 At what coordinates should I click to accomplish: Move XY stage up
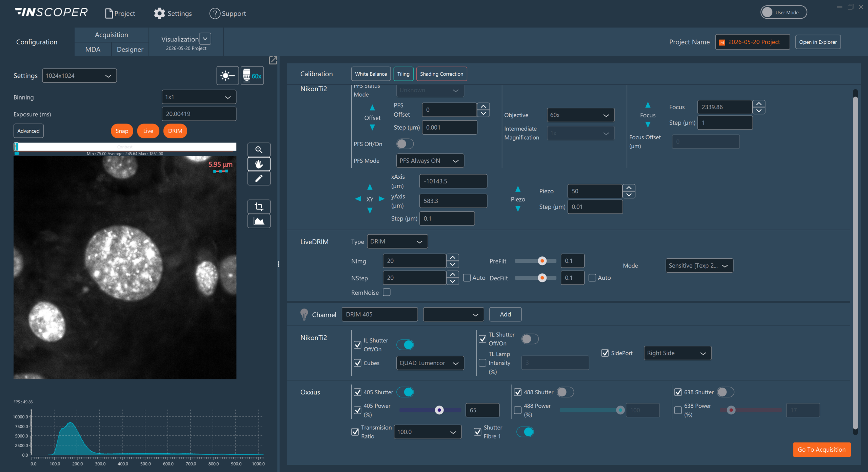[x=370, y=187]
